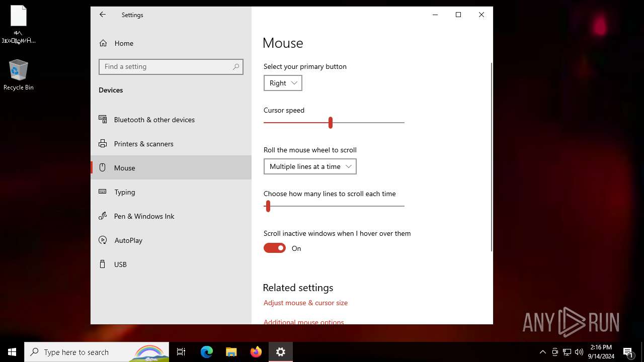Maximize the Settings window
The height and width of the screenshot is (362, 644).
coord(458,15)
